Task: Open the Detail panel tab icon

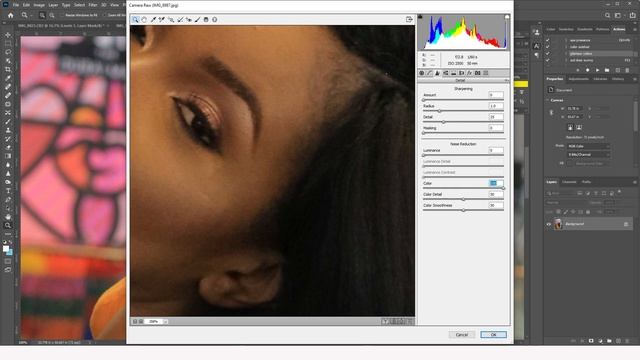Action: click(x=438, y=73)
